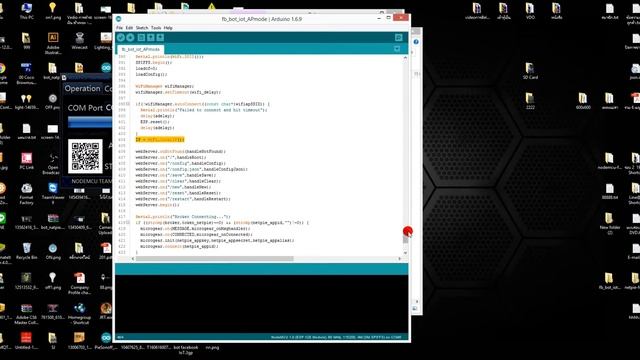This screenshot has width=640, height=360.
Task: Click the board info text in Arduino status bar
Action: (x=336, y=337)
